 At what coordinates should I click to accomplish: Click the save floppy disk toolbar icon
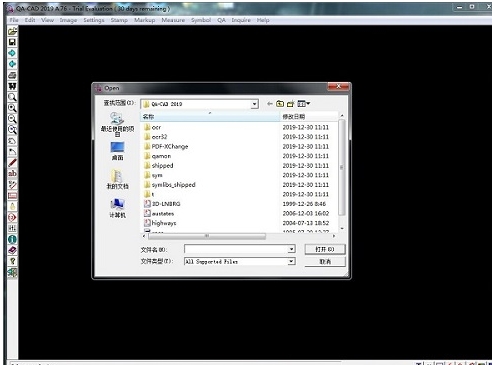[12, 42]
